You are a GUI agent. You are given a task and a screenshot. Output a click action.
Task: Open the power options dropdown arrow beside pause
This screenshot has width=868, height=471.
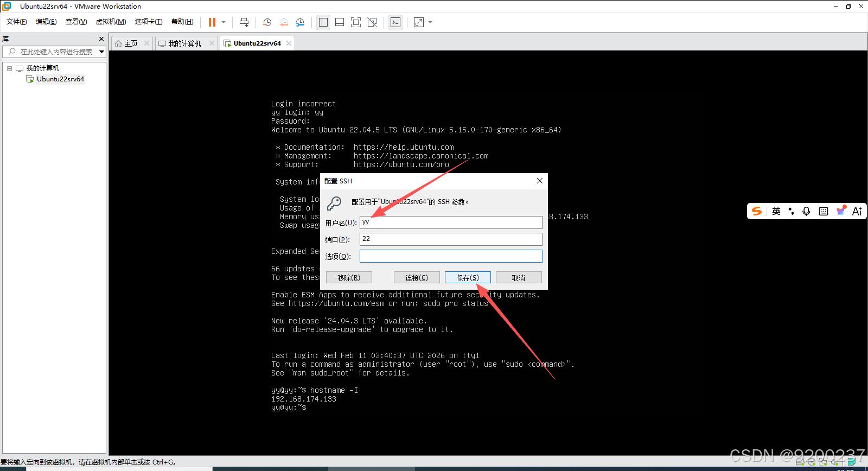(224, 22)
